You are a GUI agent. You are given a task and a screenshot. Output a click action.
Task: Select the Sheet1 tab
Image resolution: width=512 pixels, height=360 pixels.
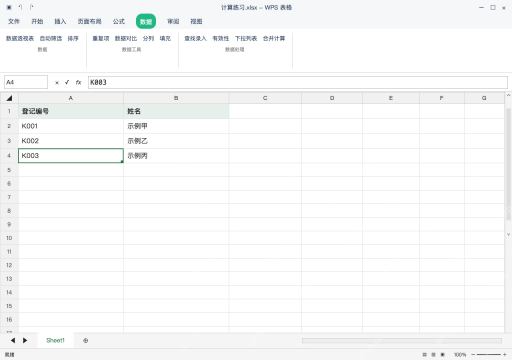point(55,340)
